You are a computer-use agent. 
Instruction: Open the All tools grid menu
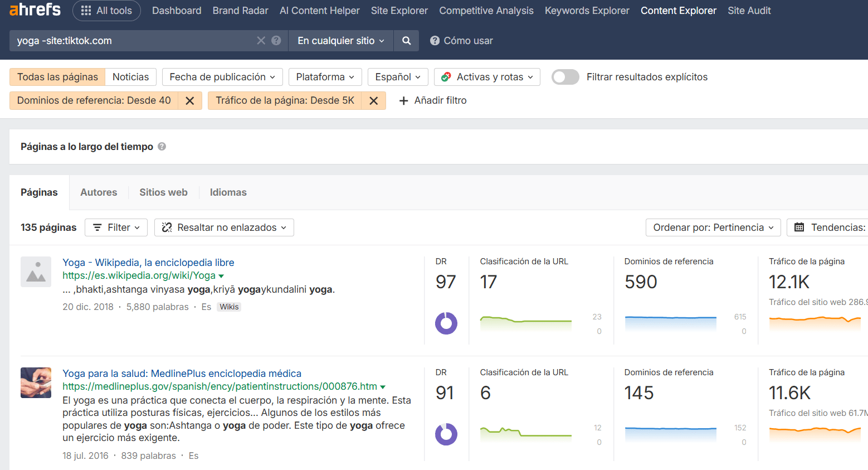click(106, 11)
